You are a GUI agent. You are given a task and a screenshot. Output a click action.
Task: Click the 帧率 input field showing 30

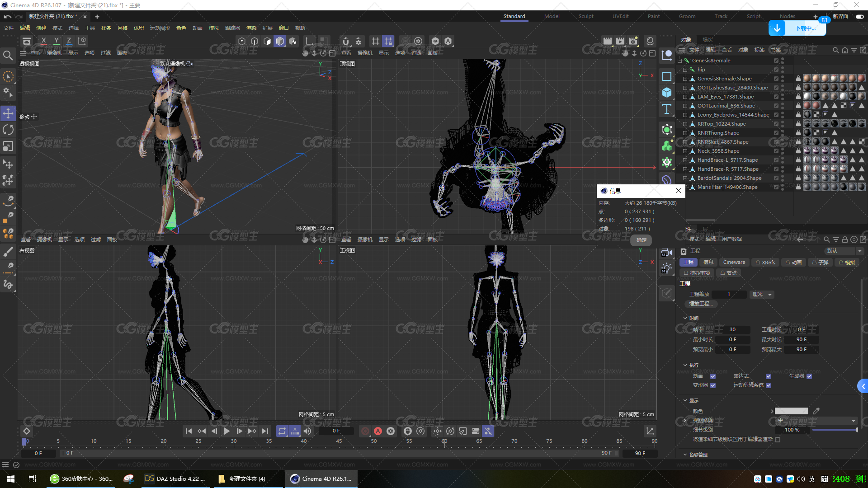(x=732, y=329)
